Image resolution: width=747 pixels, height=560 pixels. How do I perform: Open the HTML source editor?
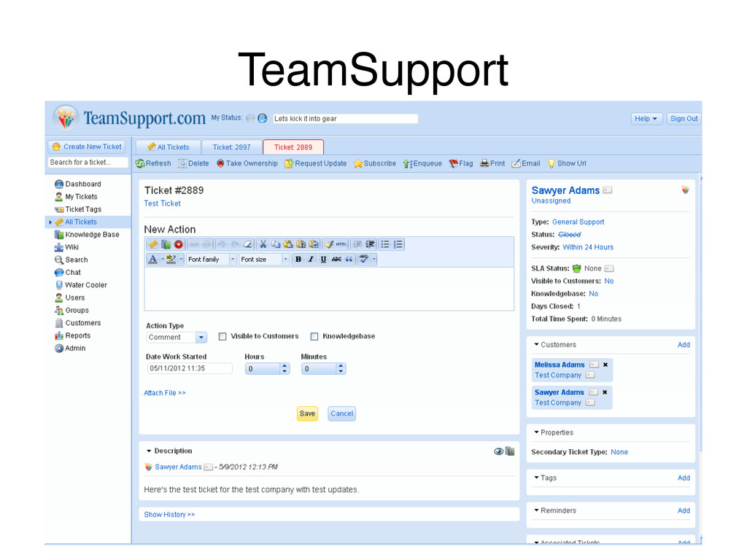pyautogui.click(x=341, y=244)
